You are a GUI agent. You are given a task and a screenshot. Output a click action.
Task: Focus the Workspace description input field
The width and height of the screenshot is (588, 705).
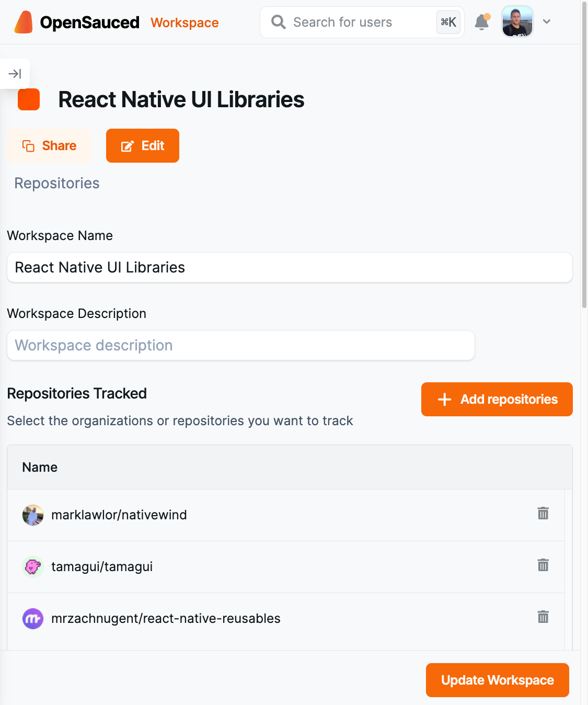tap(240, 345)
